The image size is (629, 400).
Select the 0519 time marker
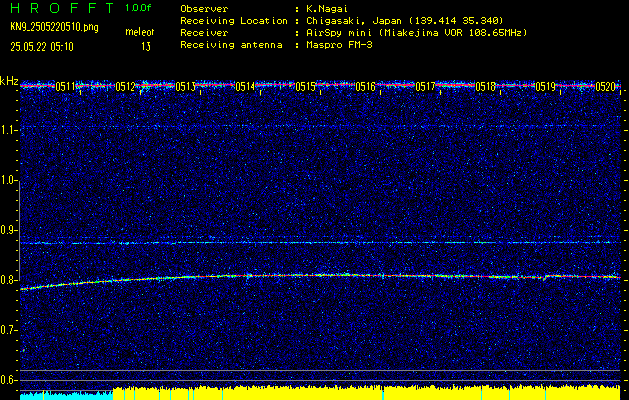point(546,87)
